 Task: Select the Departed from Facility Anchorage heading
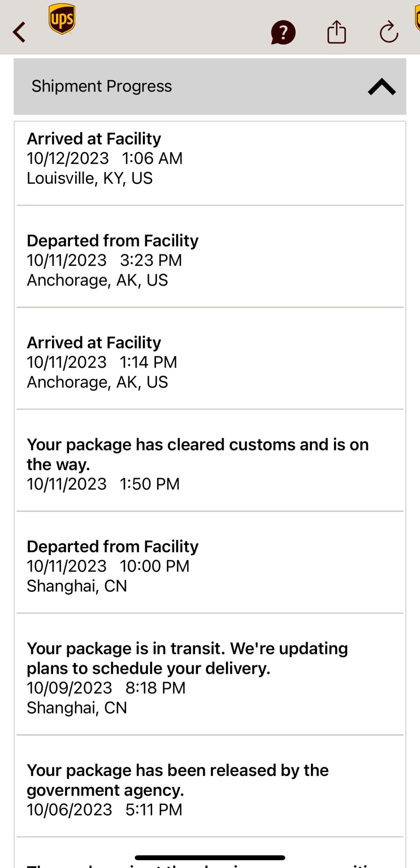pos(112,241)
